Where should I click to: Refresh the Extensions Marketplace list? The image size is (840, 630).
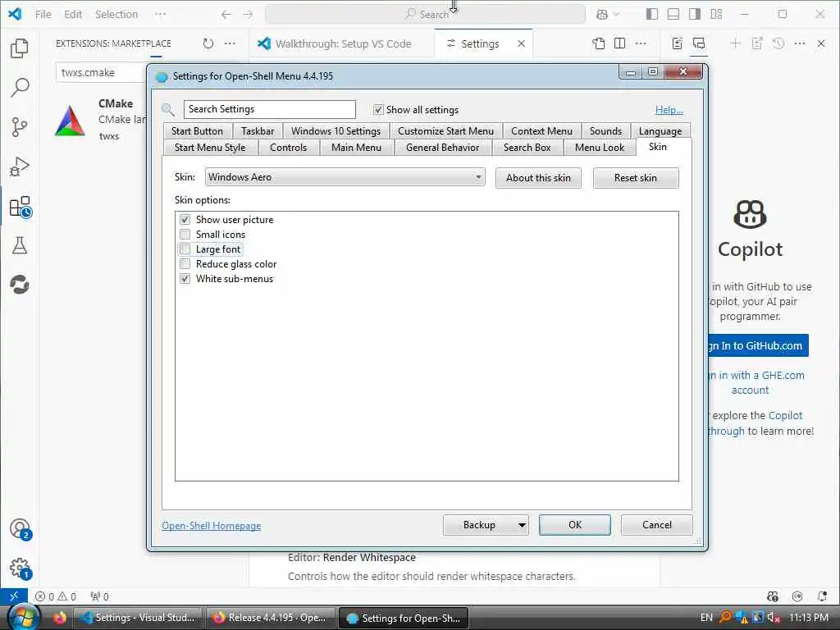tap(208, 43)
